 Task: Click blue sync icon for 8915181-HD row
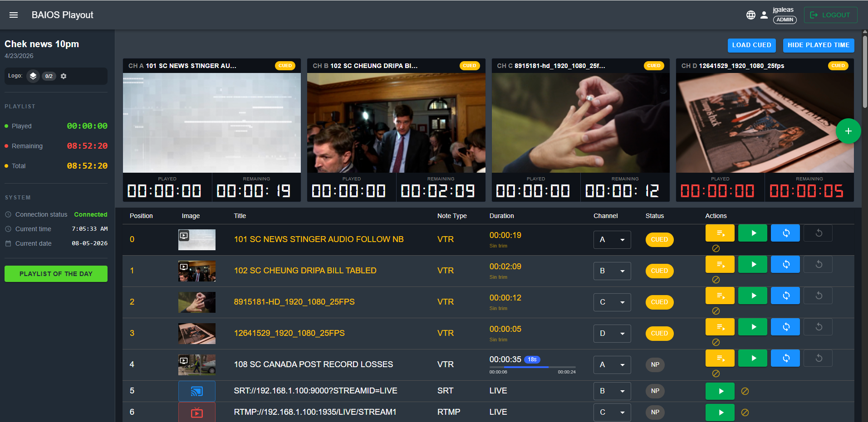click(x=786, y=296)
